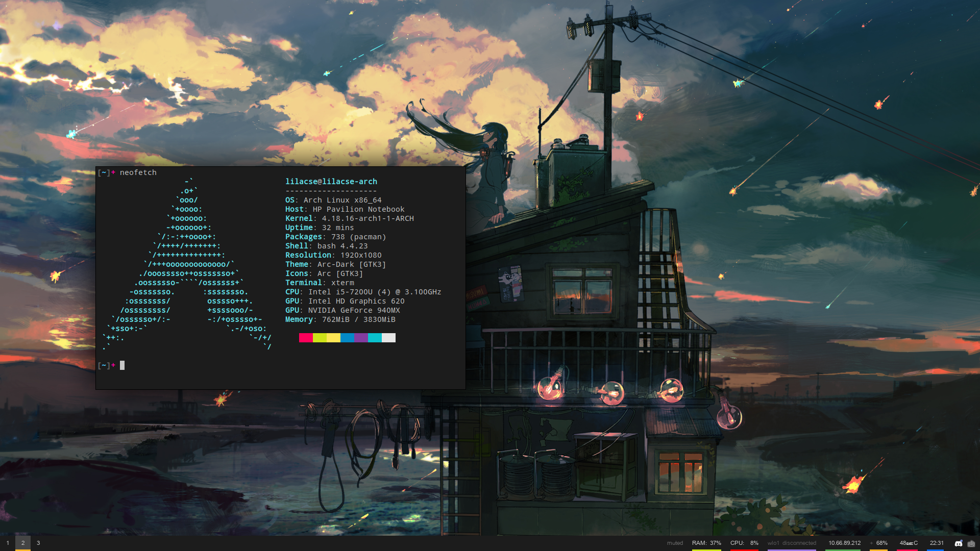Image resolution: width=980 pixels, height=551 pixels.
Task: Click the typed neofetch command
Action: (138, 172)
